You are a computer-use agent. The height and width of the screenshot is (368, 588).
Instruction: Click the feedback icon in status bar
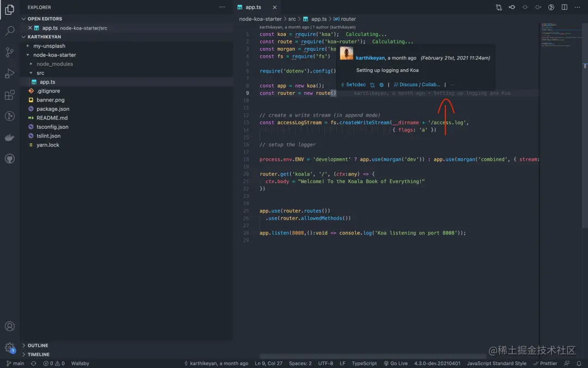(567, 363)
